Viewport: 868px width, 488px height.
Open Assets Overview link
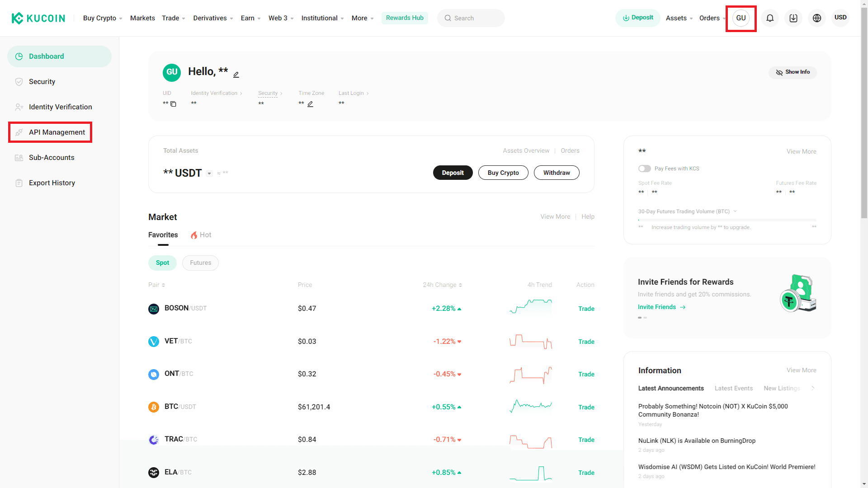526,150
